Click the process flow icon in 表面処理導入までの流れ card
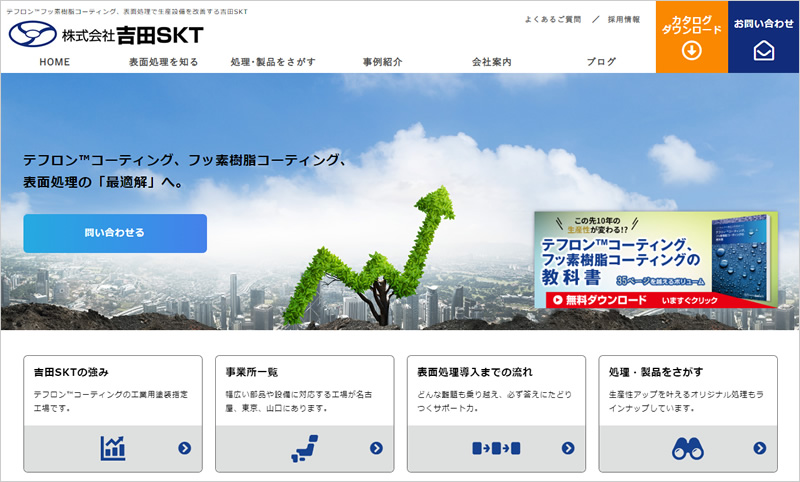 pos(496,448)
